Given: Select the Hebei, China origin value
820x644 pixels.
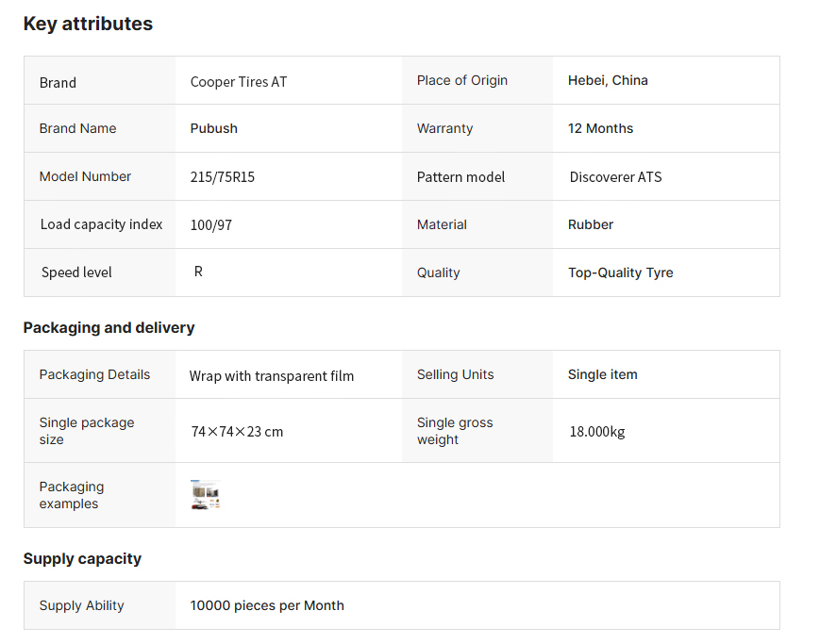Looking at the screenshot, I should (x=608, y=80).
